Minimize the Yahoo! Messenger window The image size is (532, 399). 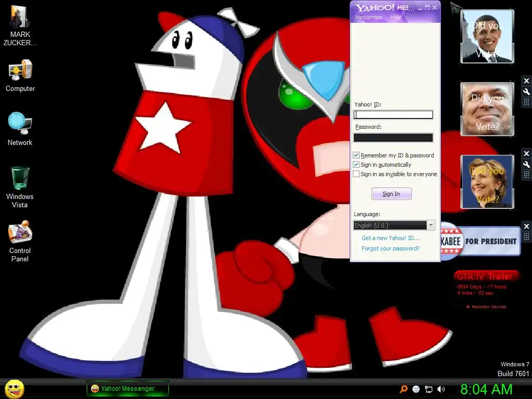click(420, 8)
